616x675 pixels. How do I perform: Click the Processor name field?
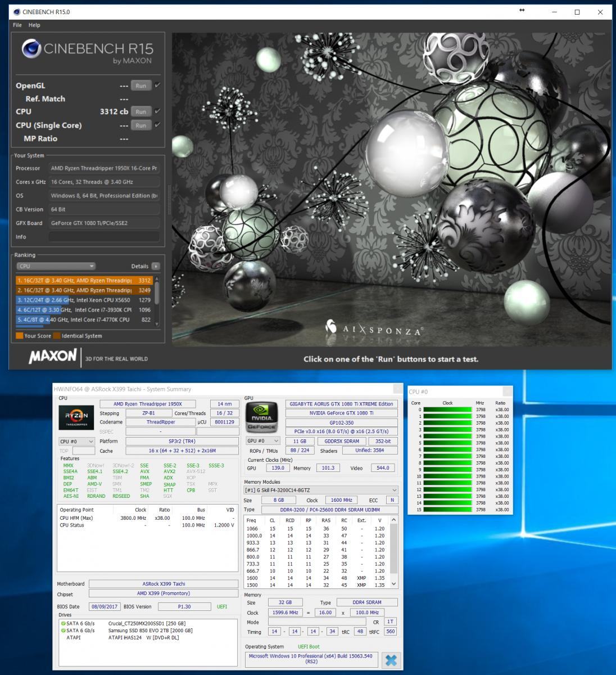(104, 168)
